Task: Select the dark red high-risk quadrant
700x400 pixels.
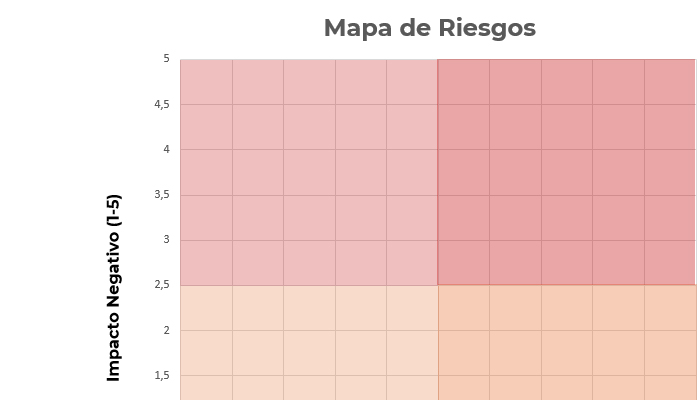Action: (x=567, y=172)
